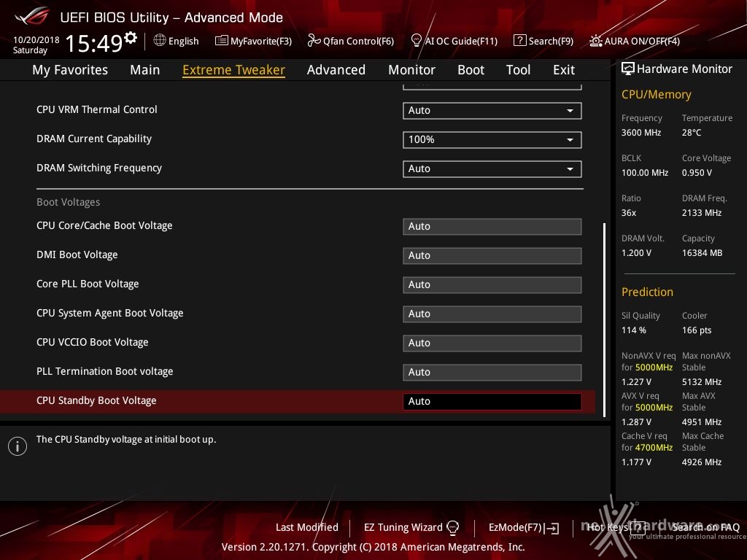Image resolution: width=747 pixels, height=560 pixels.
Task: Click the 5000MHz AVX V req value
Action: (654, 408)
